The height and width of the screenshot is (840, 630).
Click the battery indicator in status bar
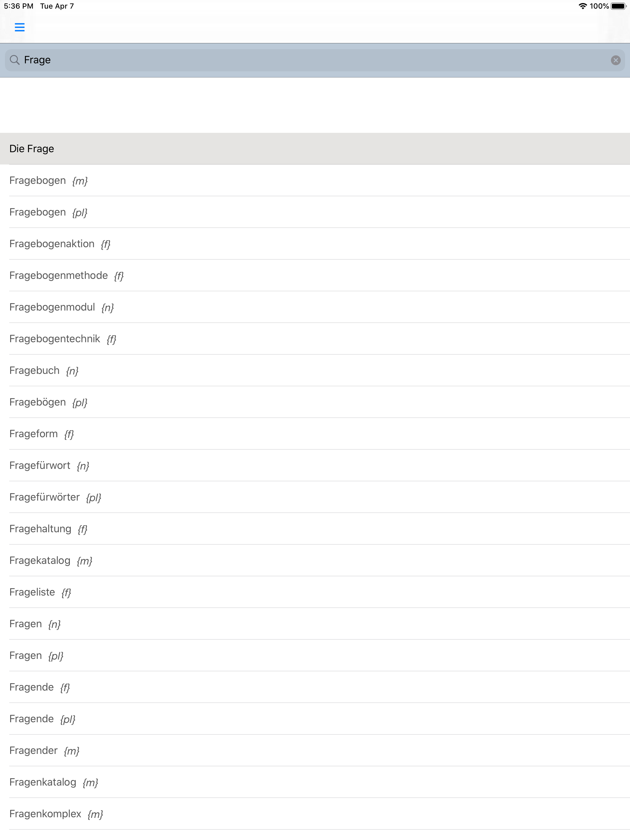[619, 6]
